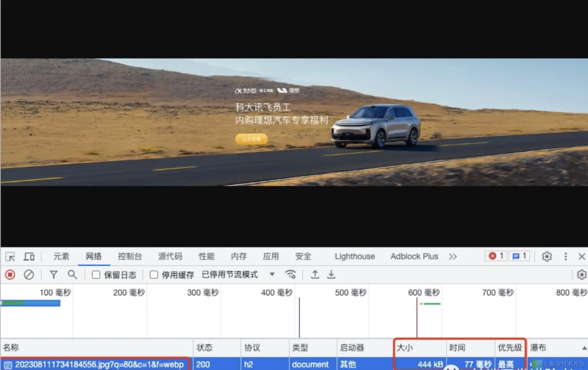Switch to the 源代码 tab
Viewport: 588px width, 370px height.
pos(170,257)
